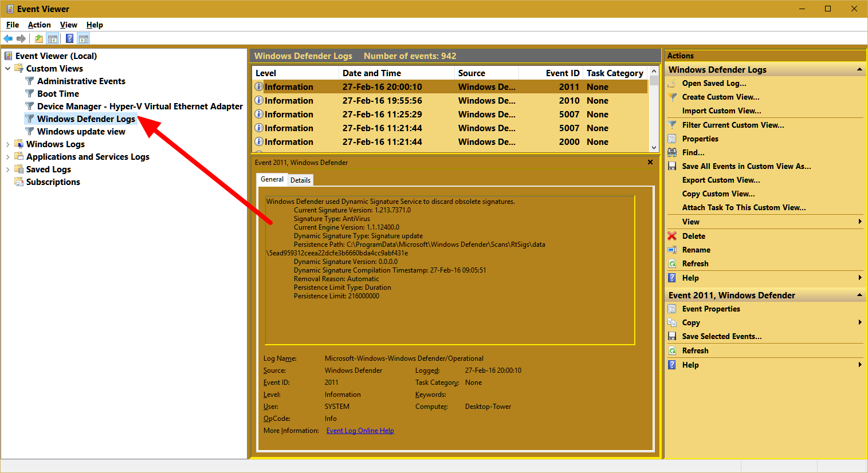The height and width of the screenshot is (473, 868).
Task: Open the Copy submenu arrow
Action: click(x=860, y=322)
